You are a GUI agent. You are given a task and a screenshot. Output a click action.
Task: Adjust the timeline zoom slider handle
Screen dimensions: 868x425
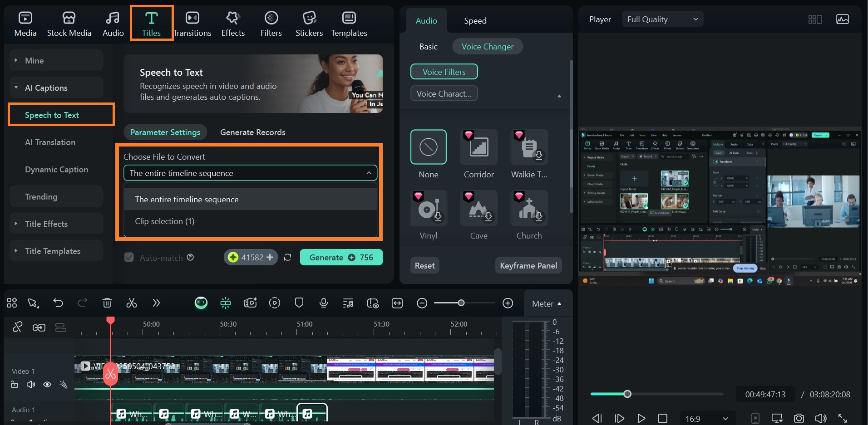click(461, 303)
